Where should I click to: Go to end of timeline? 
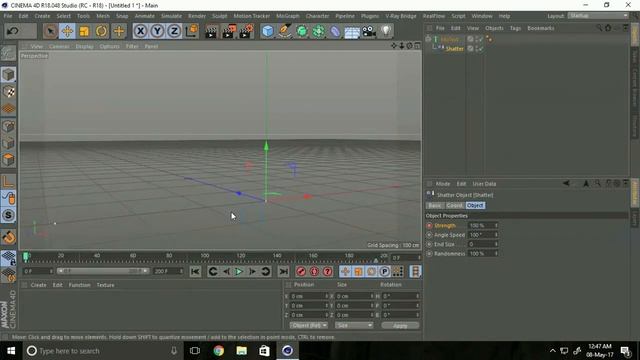pos(283,271)
